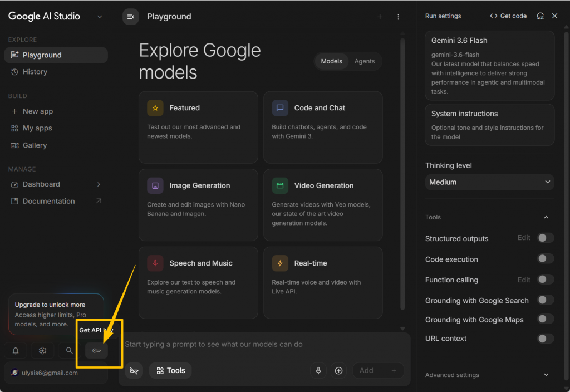Screen dimensions: 570x392
Task: Click the Documentation external link arrow
Action: pyautogui.click(x=99, y=201)
